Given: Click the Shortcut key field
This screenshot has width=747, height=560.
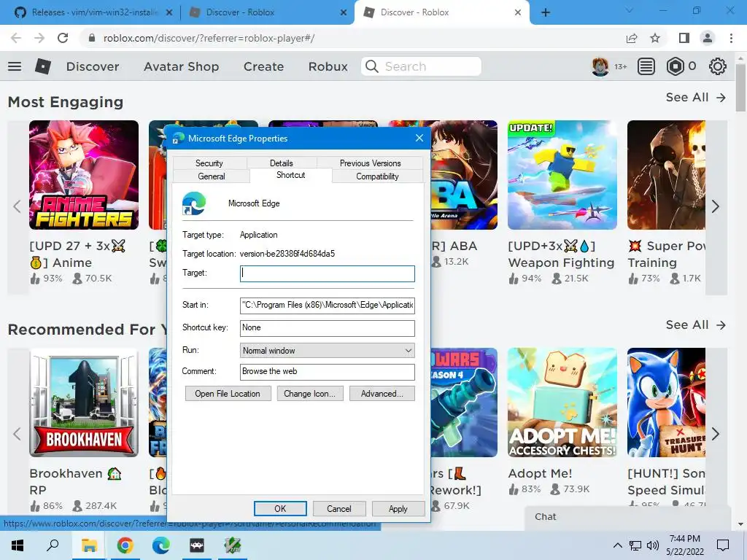Looking at the screenshot, I should 328,327.
